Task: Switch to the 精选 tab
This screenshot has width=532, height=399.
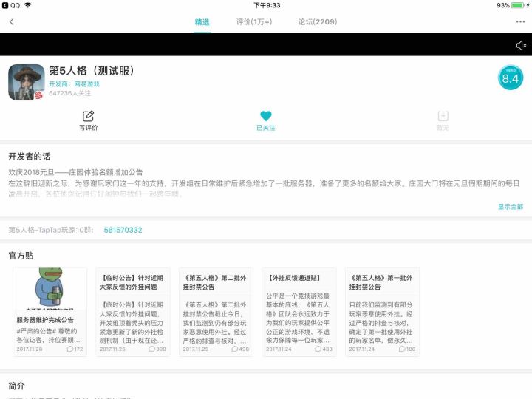Action: click(x=202, y=22)
